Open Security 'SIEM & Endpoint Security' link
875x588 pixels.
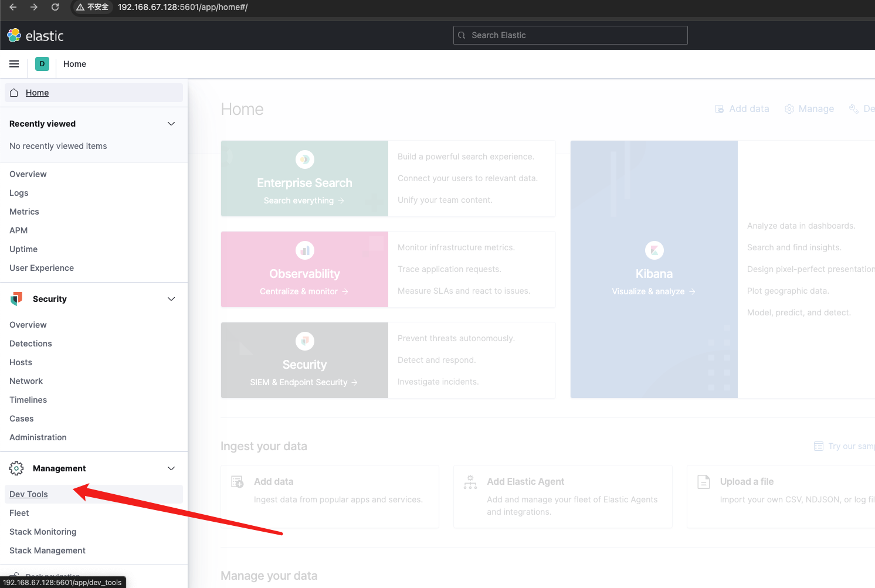304,382
